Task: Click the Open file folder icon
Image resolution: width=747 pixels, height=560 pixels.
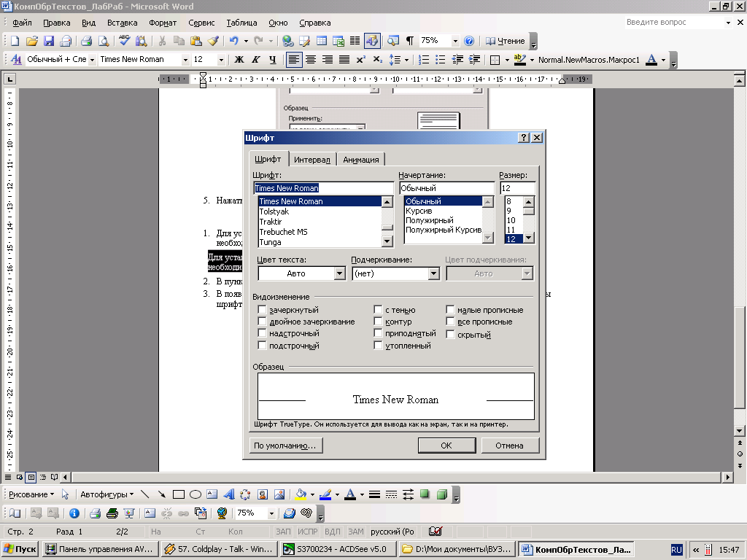Action: point(32,42)
